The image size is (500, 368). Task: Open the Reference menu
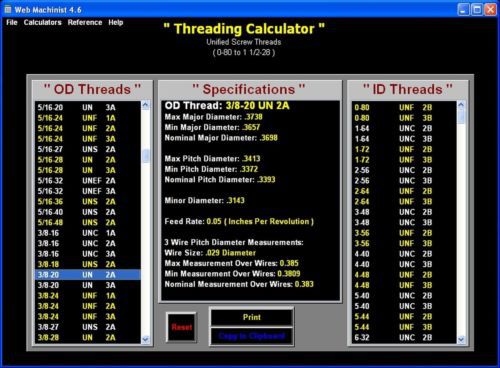tap(85, 22)
